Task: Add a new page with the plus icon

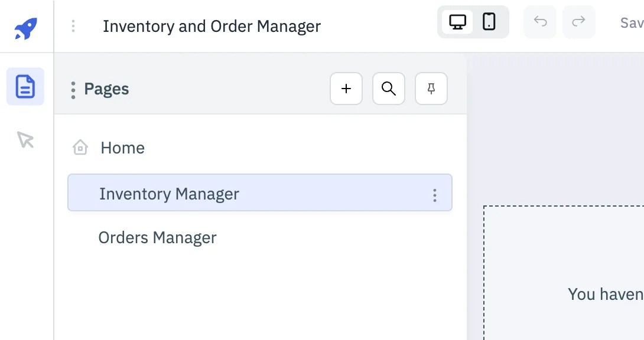Action: coord(346,89)
